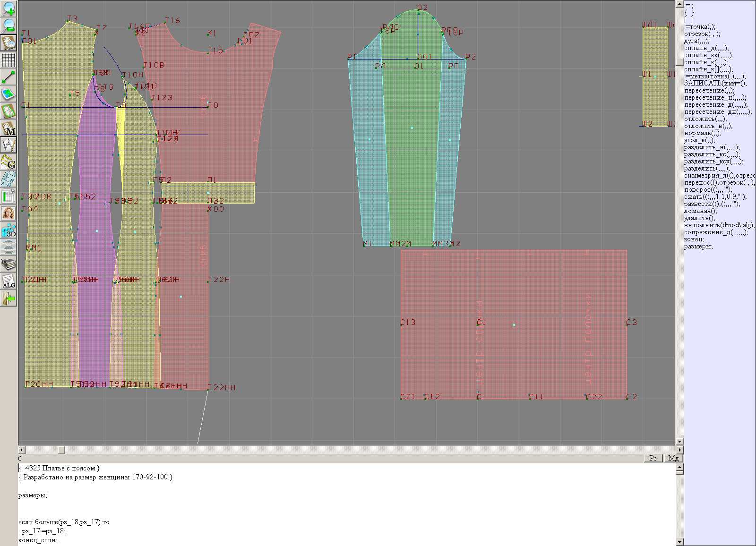Click the first line of code text

[59, 469]
